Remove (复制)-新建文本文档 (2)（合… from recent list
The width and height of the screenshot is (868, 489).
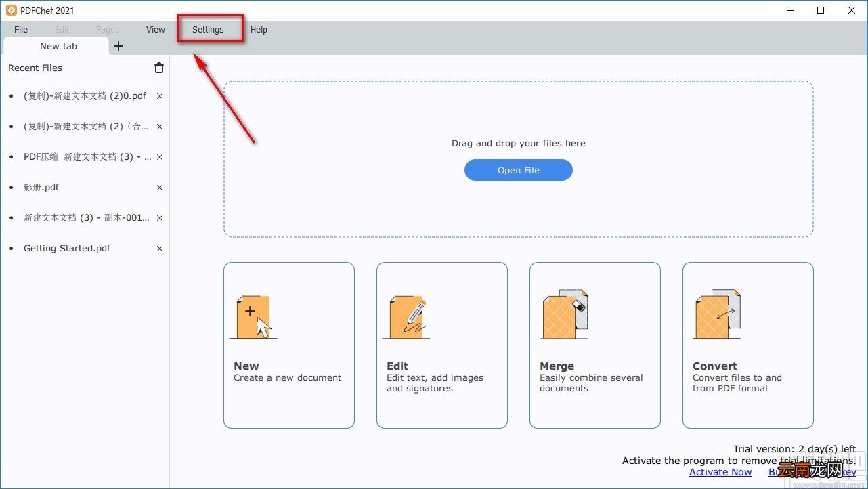pos(160,127)
